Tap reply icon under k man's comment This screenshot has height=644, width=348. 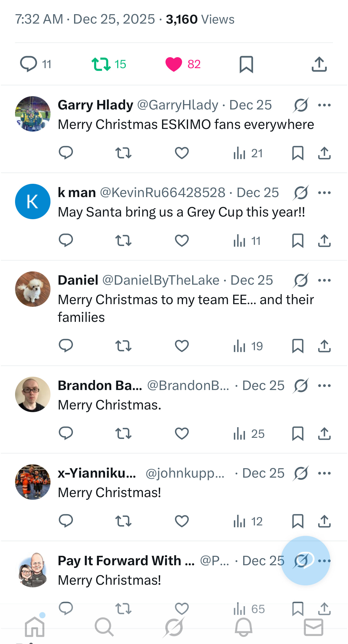[66, 240]
